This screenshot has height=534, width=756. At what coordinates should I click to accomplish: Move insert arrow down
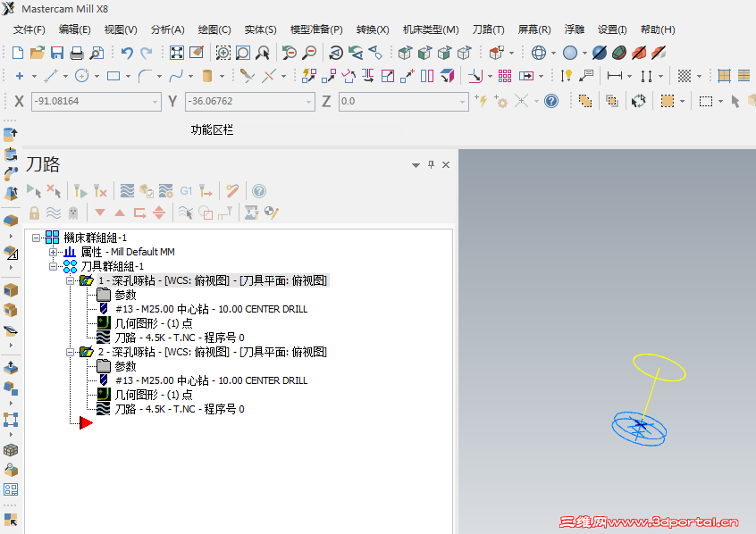(100, 213)
